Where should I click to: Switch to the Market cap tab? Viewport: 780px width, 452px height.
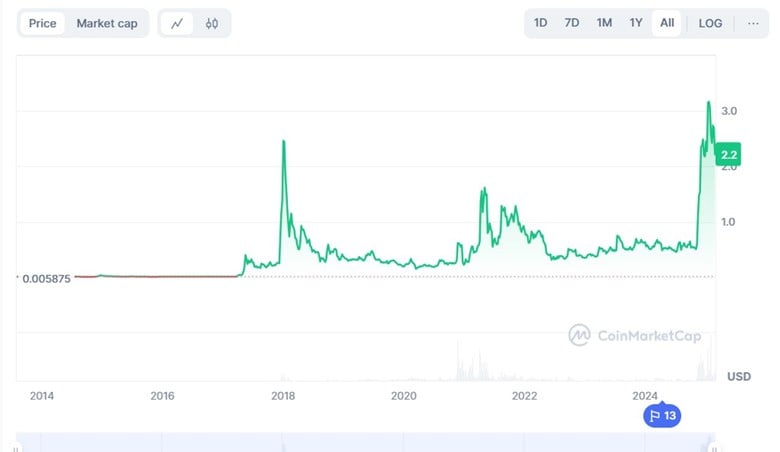pos(107,23)
